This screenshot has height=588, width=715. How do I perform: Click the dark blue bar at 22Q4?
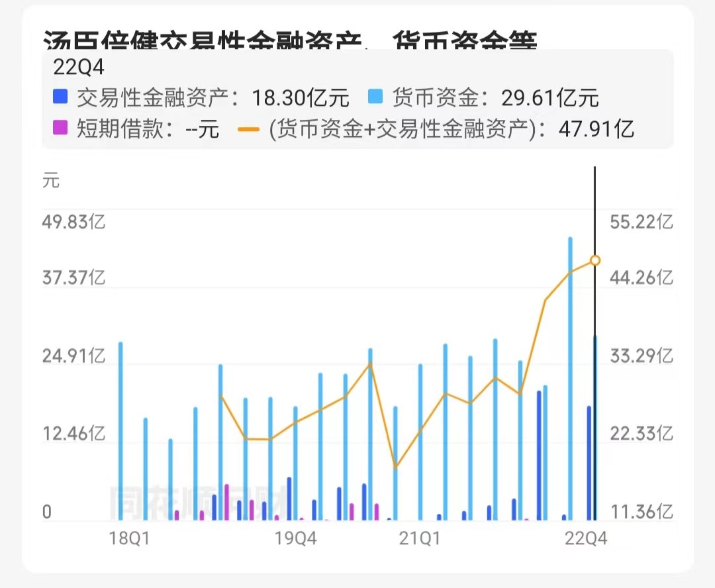pyautogui.click(x=590, y=464)
